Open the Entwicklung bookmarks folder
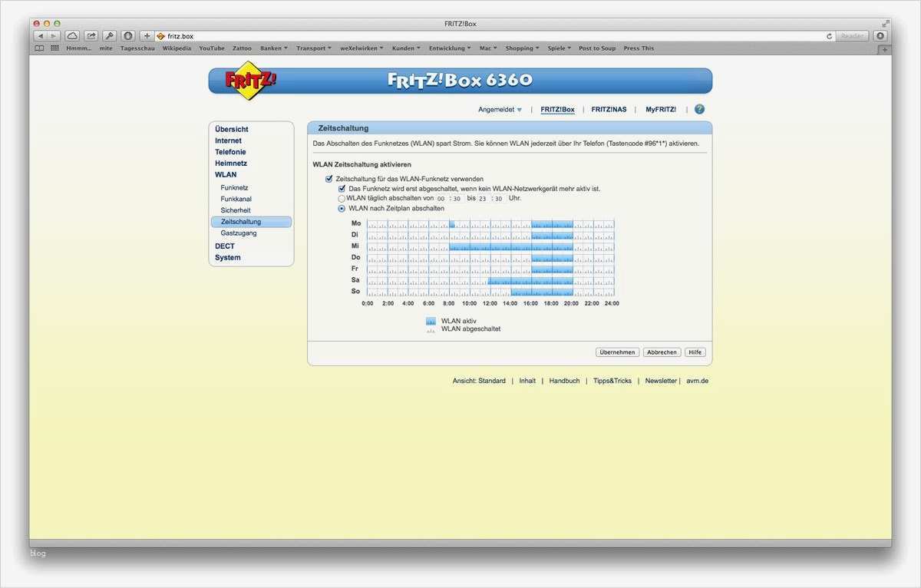The width and height of the screenshot is (921, 588). [x=451, y=48]
